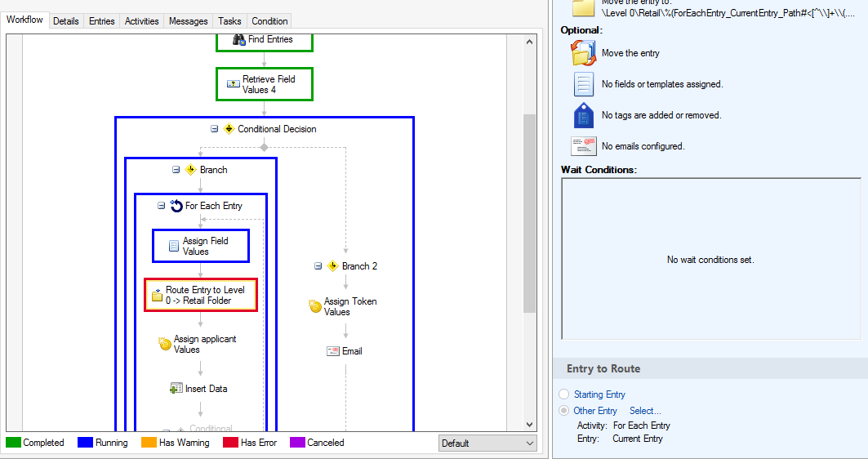Viewport: 868px width, 459px height.
Task: Choose the Other Entry radio button
Action: coord(563,411)
